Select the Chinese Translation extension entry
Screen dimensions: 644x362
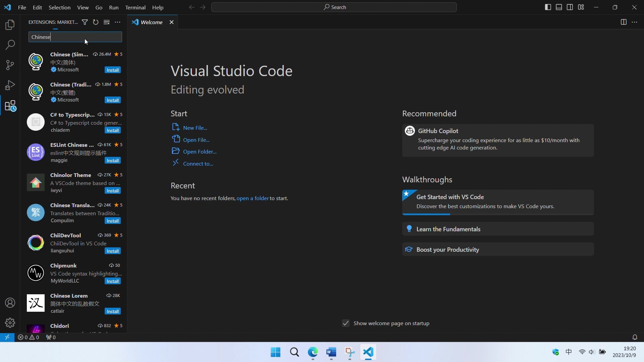(x=74, y=213)
